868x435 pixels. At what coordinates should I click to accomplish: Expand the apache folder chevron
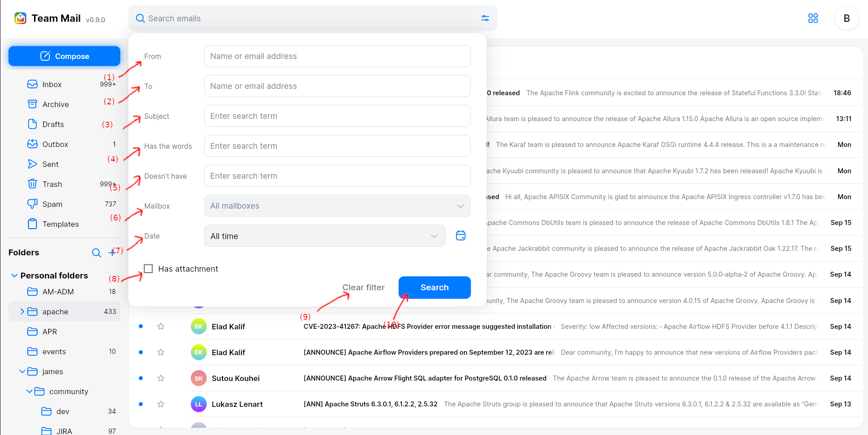point(22,312)
